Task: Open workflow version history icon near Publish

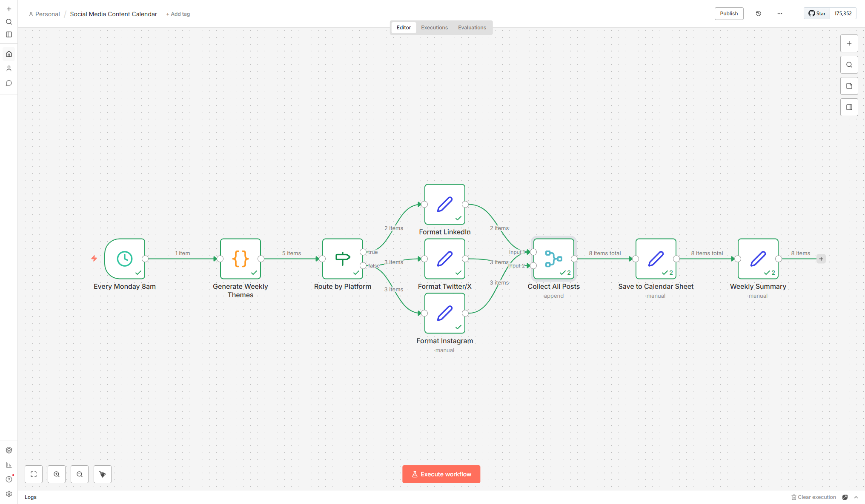Action: coord(758,13)
